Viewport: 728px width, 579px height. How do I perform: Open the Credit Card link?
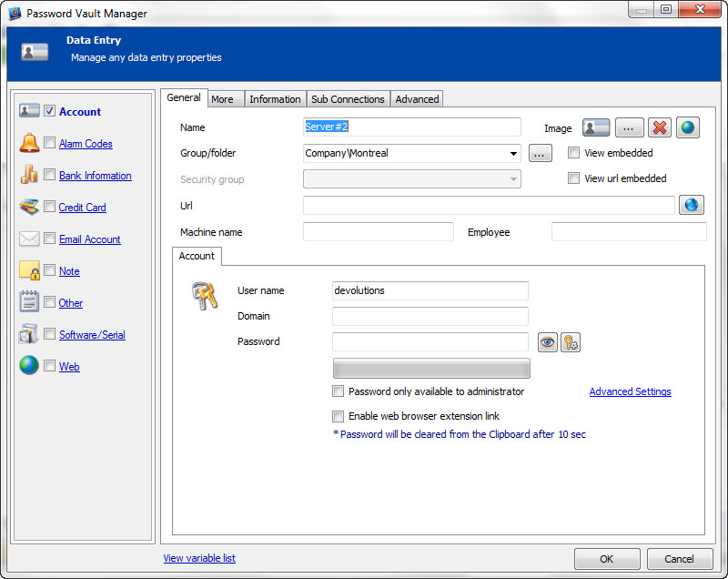pyautogui.click(x=82, y=207)
